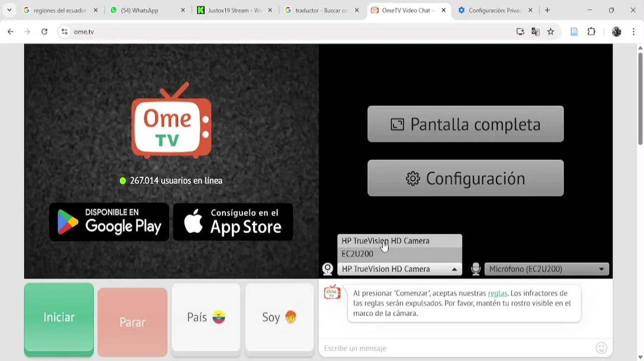Click the OmeTV avatar icon in chat
The width and height of the screenshot is (644, 361).
click(x=332, y=292)
